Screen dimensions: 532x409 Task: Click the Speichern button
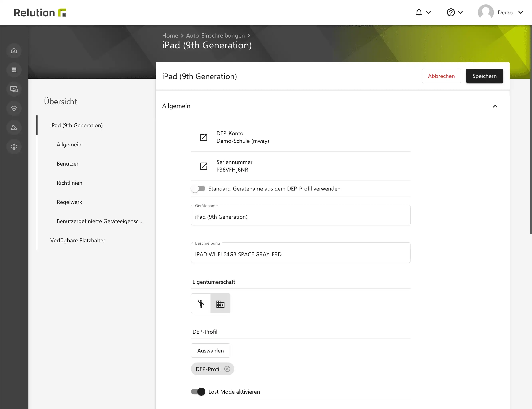point(484,76)
